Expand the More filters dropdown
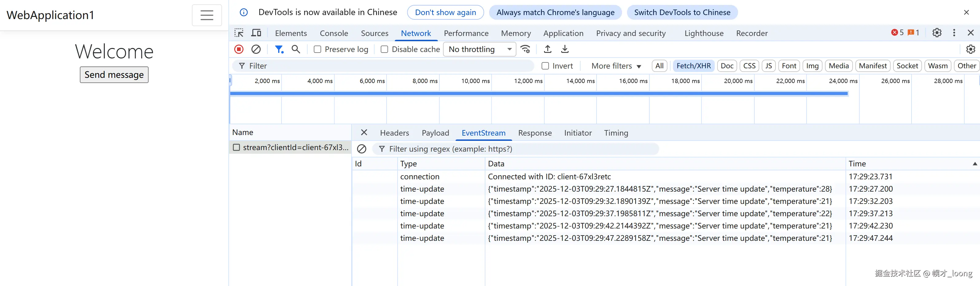 point(616,66)
